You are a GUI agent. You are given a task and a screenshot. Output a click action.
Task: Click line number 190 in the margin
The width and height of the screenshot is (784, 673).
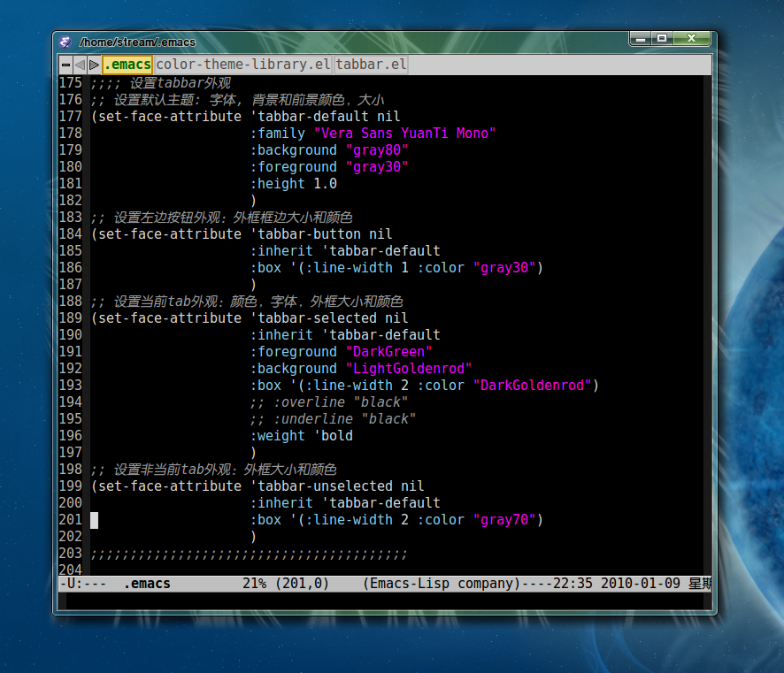tap(71, 335)
